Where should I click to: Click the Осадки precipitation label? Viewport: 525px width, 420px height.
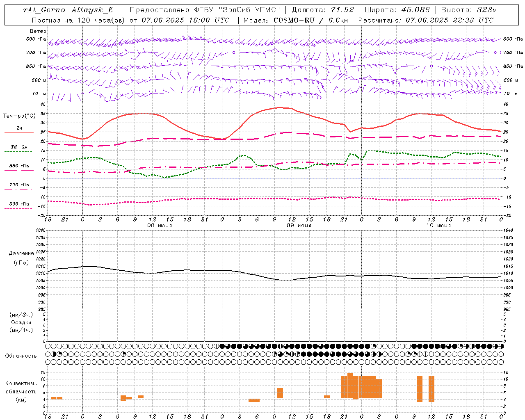tap(21, 322)
